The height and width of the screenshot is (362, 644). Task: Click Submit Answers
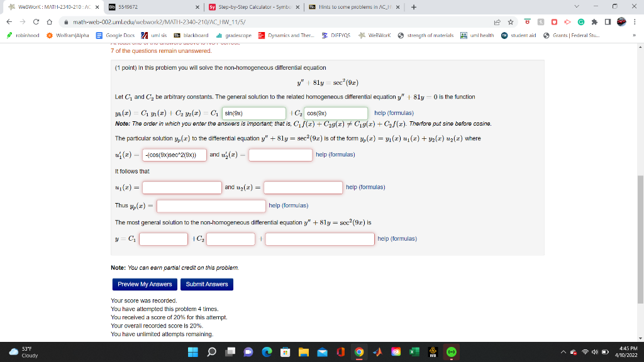[207, 284]
